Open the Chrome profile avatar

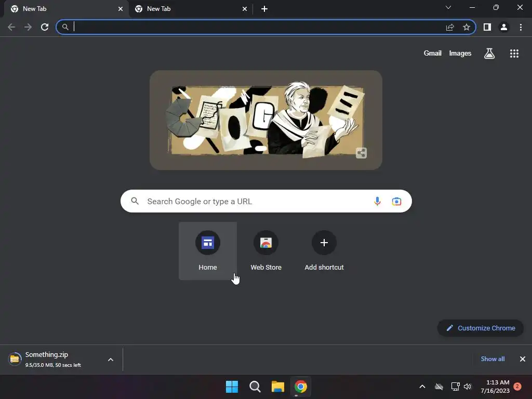point(504,27)
